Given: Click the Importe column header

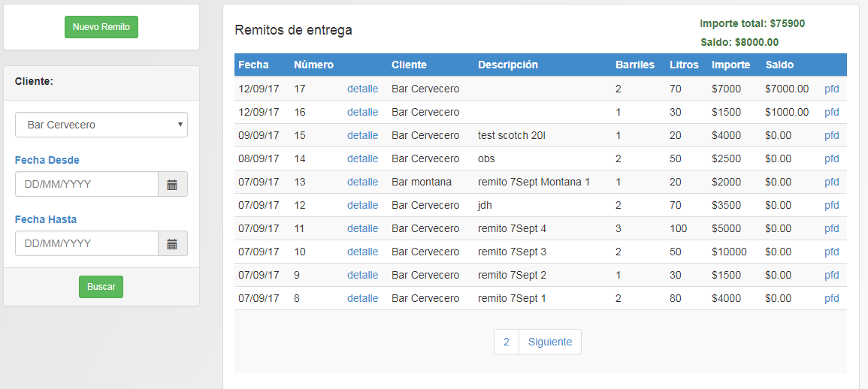Looking at the screenshot, I should [x=730, y=65].
